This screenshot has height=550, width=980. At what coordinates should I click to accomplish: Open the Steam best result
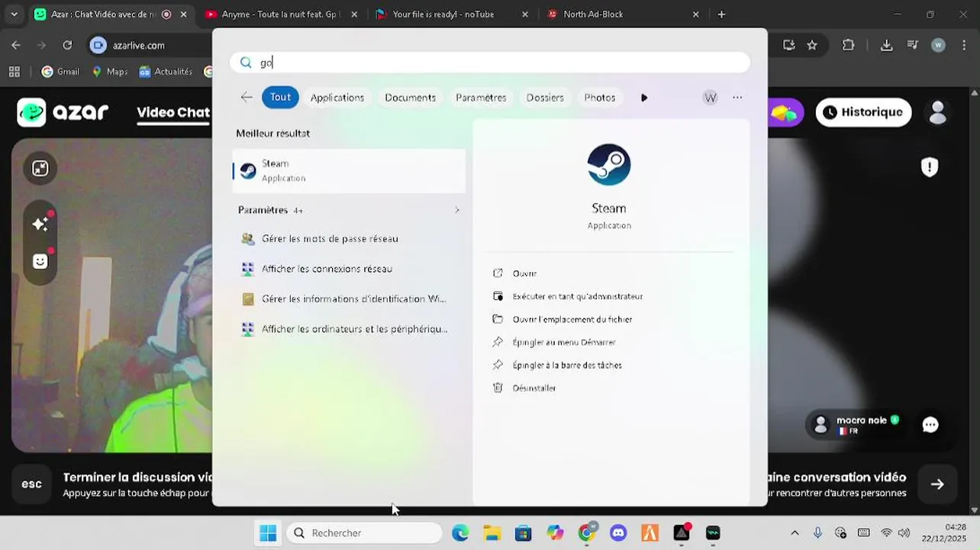pyautogui.click(x=349, y=170)
